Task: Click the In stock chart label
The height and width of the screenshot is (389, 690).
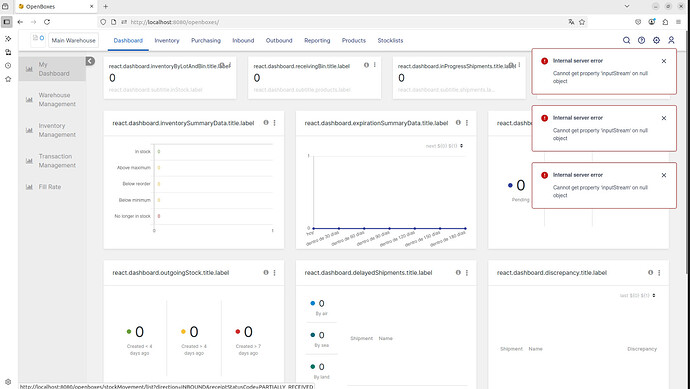Action: [x=143, y=151]
